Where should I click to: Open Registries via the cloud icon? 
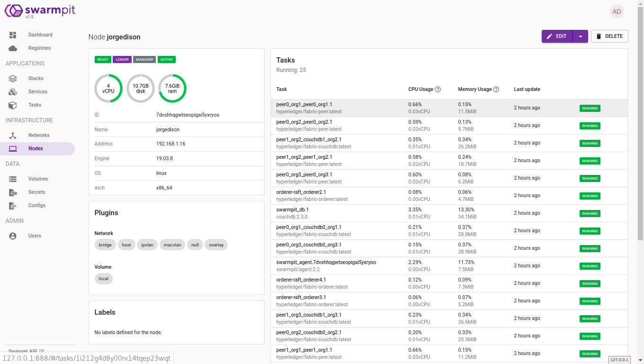click(x=13, y=48)
